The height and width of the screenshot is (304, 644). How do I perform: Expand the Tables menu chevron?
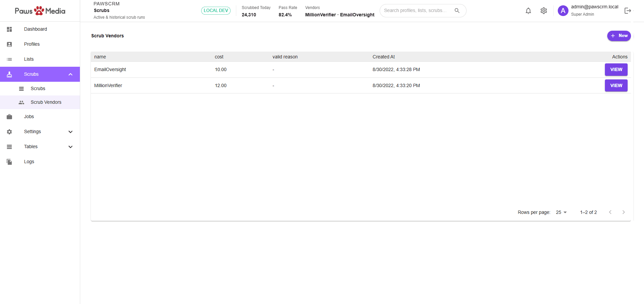[70, 146]
